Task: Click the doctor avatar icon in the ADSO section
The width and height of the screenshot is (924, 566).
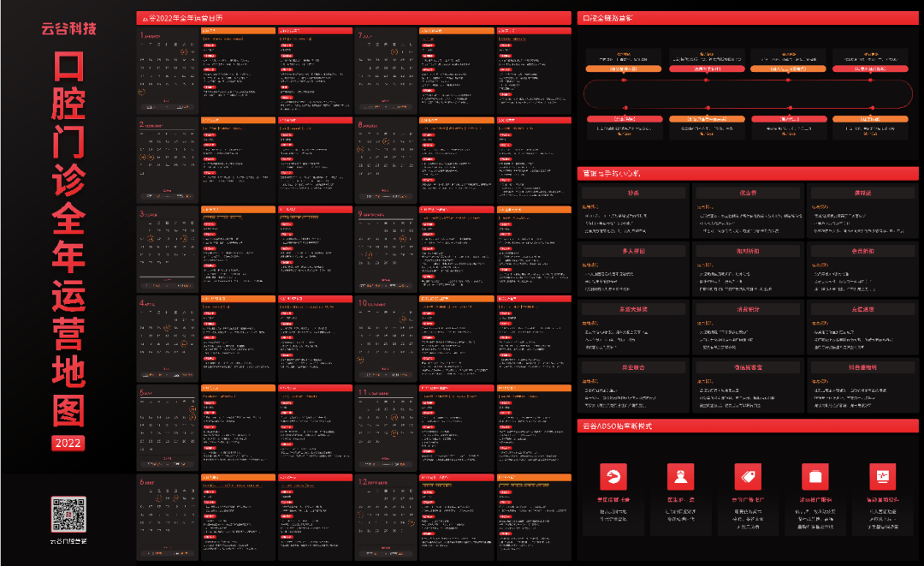Action: pos(681,476)
